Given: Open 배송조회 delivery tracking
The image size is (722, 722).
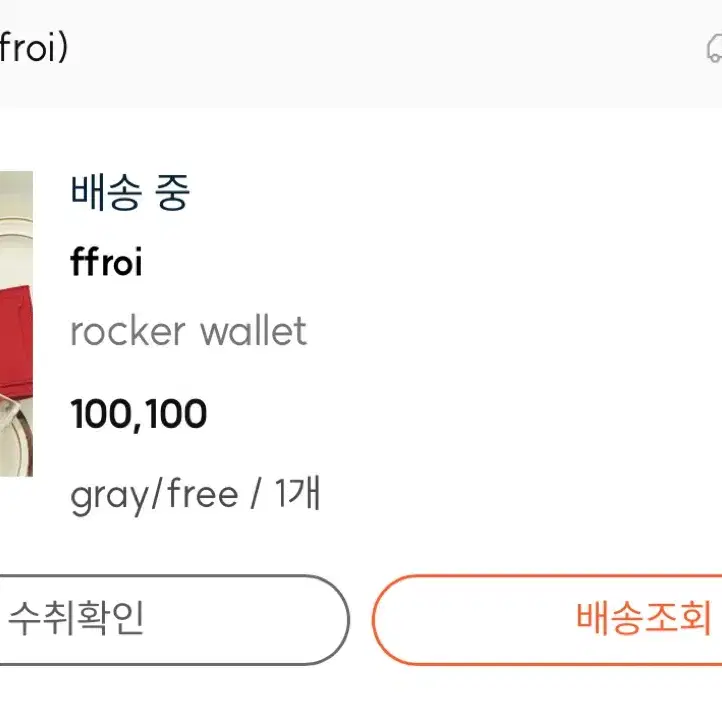Looking at the screenshot, I should coord(547,620).
